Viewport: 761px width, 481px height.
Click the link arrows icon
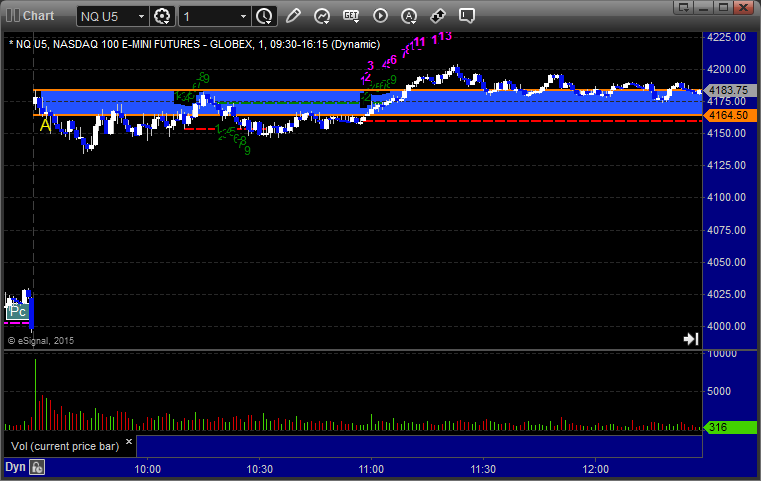pyautogui.click(x=438, y=16)
